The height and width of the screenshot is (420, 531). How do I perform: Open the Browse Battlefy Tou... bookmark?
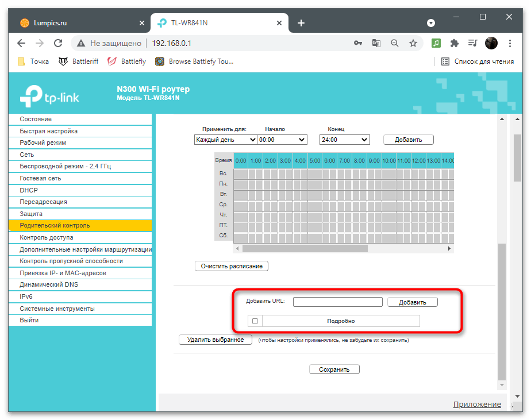tap(194, 61)
